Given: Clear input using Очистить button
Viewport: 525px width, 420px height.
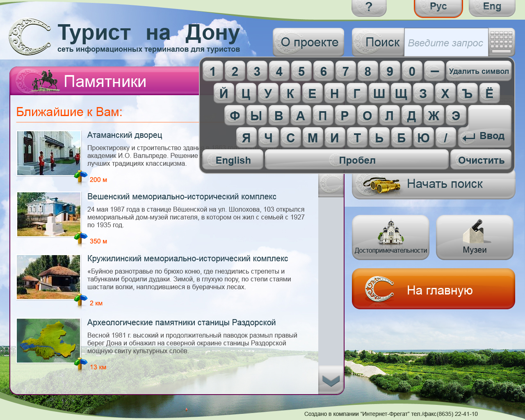Looking at the screenshot, I should (481, 160).
